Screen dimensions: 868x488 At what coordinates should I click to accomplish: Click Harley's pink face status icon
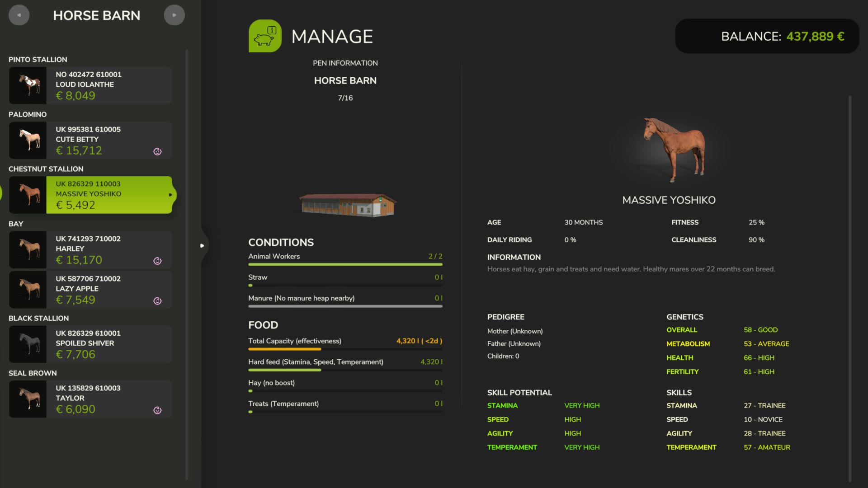pyautogui.click(x=157, y=261)
